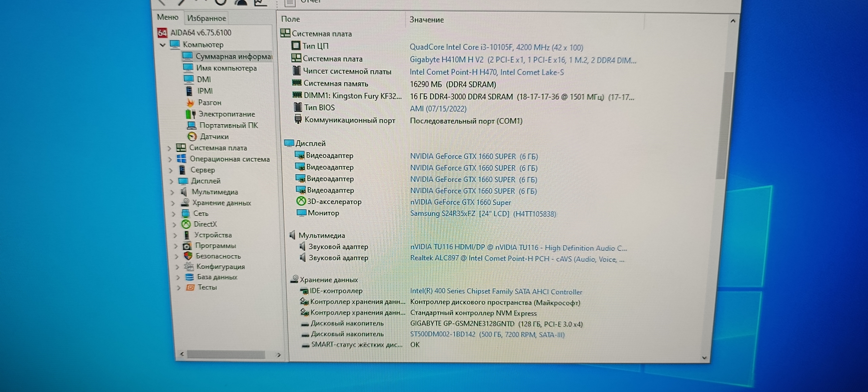Click the Монитор row icon

301,213
